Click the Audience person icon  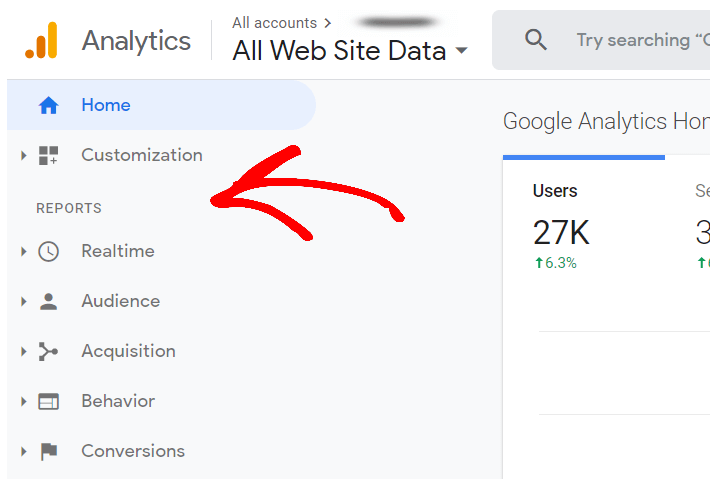(x=48, y=302)
